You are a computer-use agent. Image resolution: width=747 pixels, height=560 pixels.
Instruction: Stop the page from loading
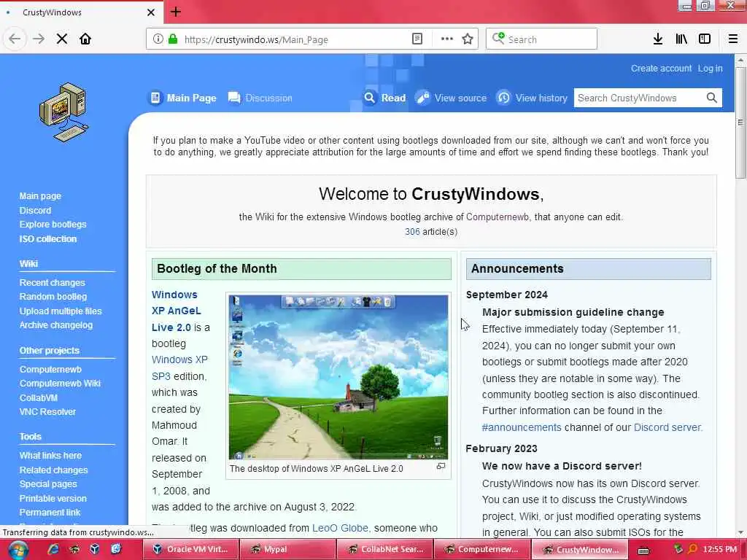point(62,39)
